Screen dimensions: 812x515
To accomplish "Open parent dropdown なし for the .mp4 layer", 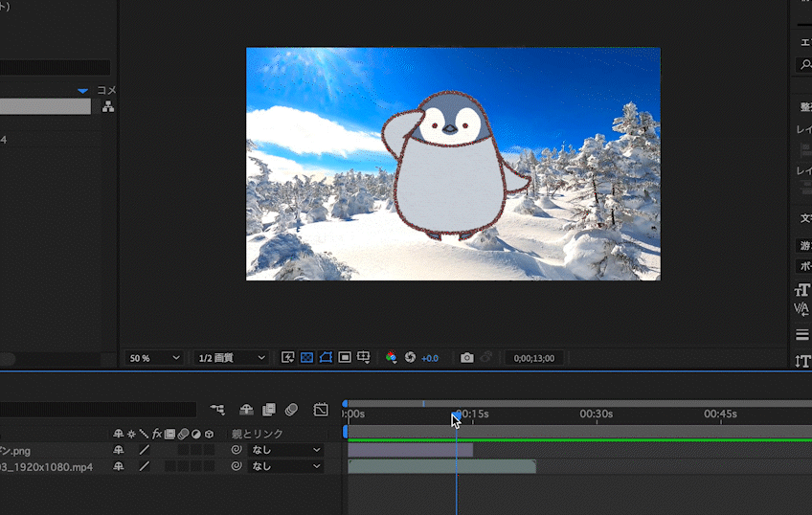I will (286, 466).
